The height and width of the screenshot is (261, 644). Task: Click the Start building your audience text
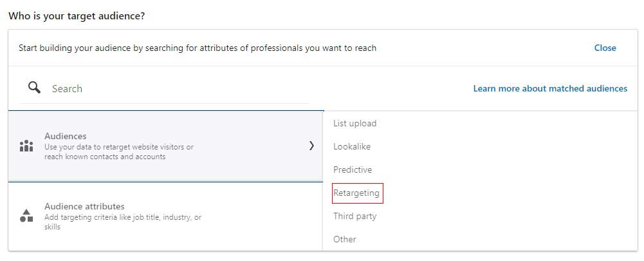[x=198, y=48]
